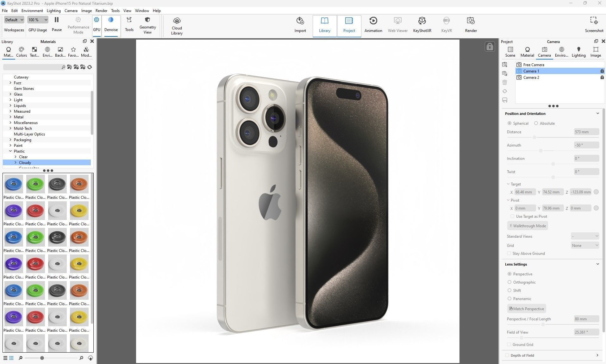
Task: Select Free Camera in list
Action: tap(560, 65)
